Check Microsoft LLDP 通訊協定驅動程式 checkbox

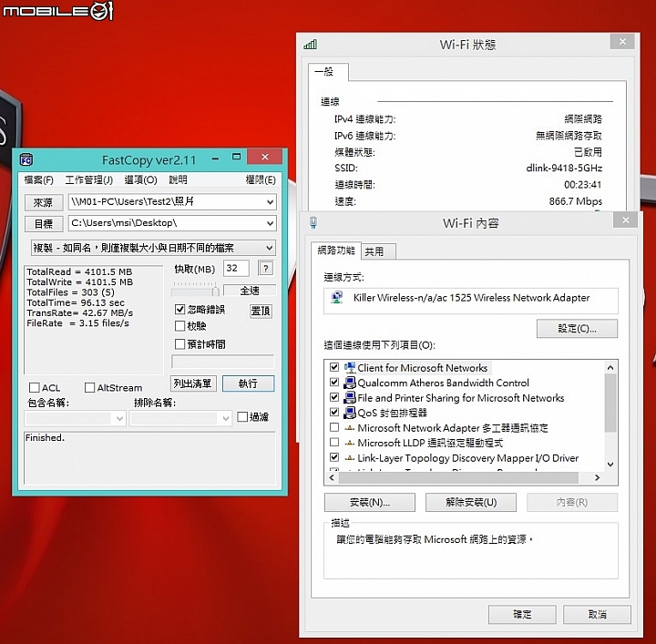(x=334, y=442)
